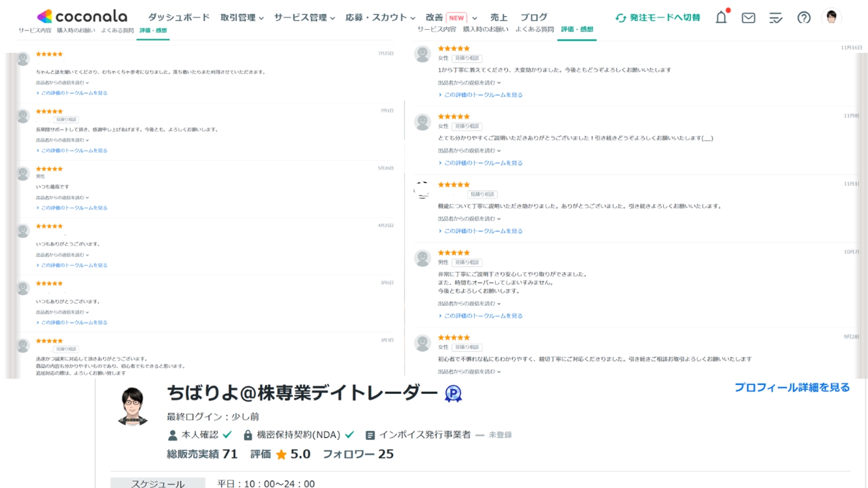Open the notification bell icon
Viewport: 868px width, 488px height.
tap(722, 18)
